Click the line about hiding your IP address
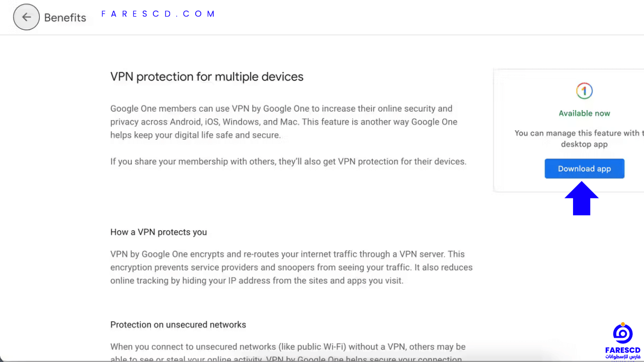 point(257,281)
